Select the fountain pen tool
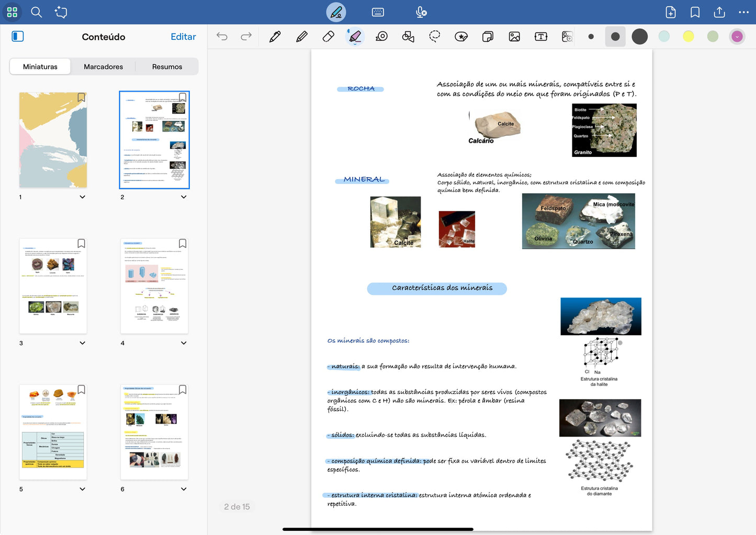The height and width of the screenshot is (535, 756). [275, 37]
